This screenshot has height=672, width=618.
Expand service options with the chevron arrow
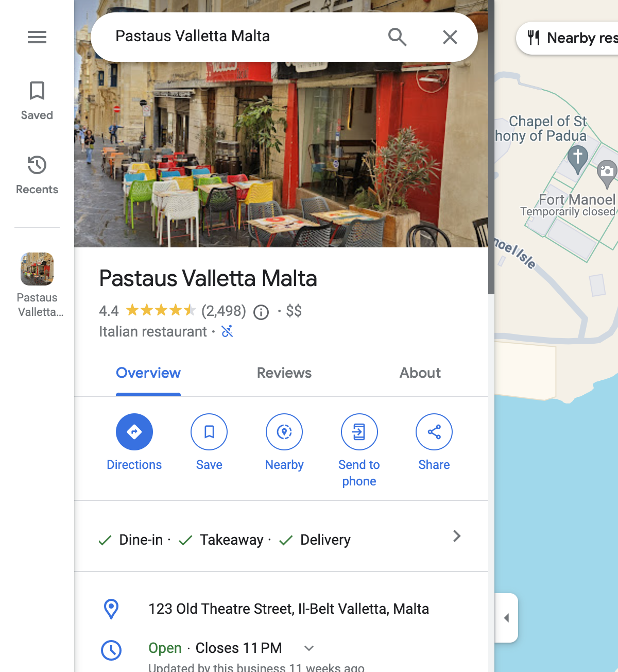coord(457,536)
